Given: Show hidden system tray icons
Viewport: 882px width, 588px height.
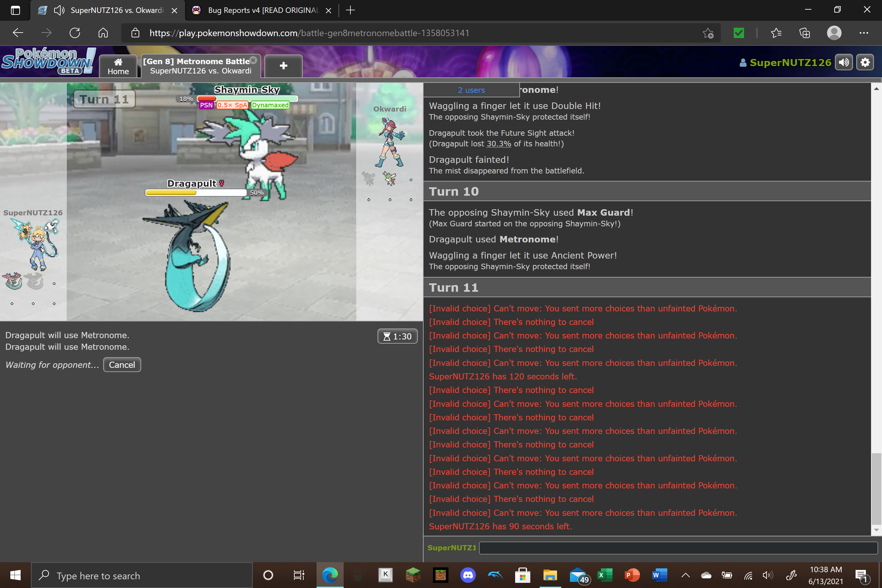Looking at the screenshot, I should click(x=685, y=575).
